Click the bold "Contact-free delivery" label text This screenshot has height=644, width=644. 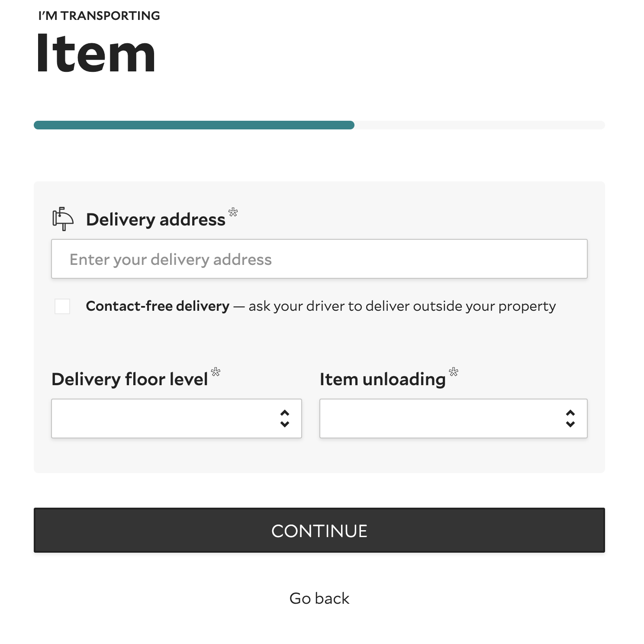point(158,306)
